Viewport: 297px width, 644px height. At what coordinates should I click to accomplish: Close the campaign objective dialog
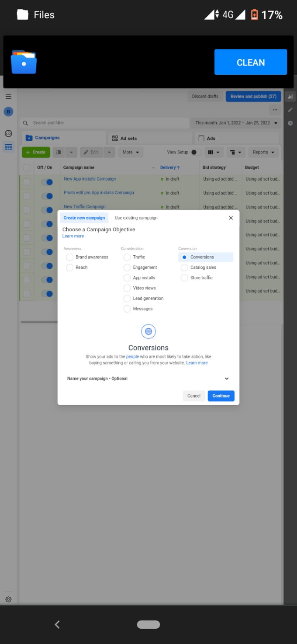pyautogui.click(x=231, y=218)
